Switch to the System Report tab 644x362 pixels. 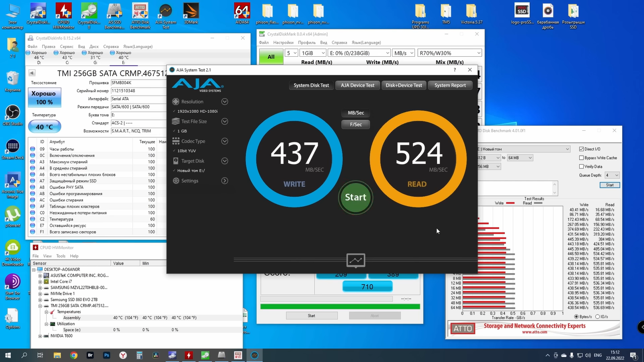[x=450, y=85]
